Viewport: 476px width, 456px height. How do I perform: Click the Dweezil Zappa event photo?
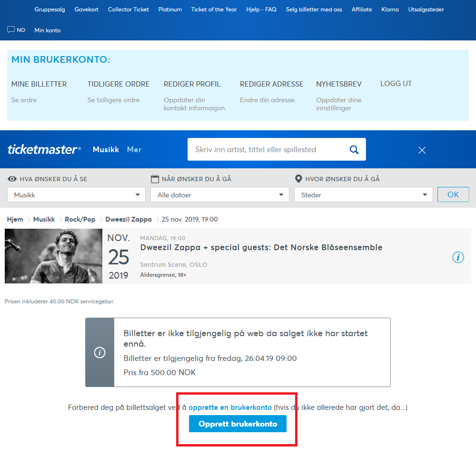[53, 256]
